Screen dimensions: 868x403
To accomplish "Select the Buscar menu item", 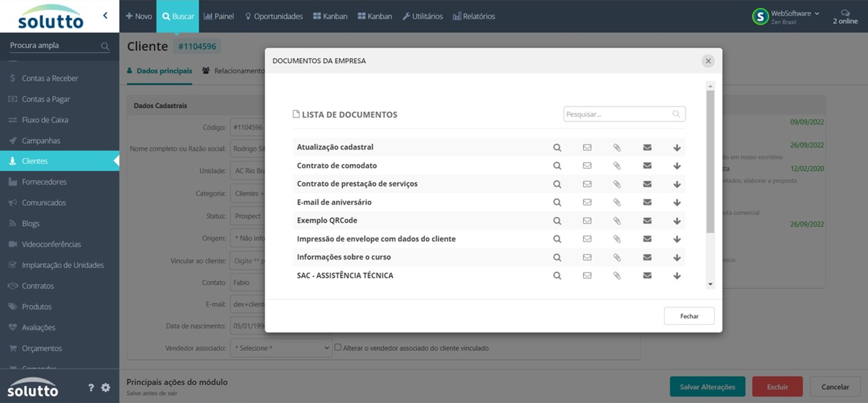I will pyautogui.click(x=177, y=16).
